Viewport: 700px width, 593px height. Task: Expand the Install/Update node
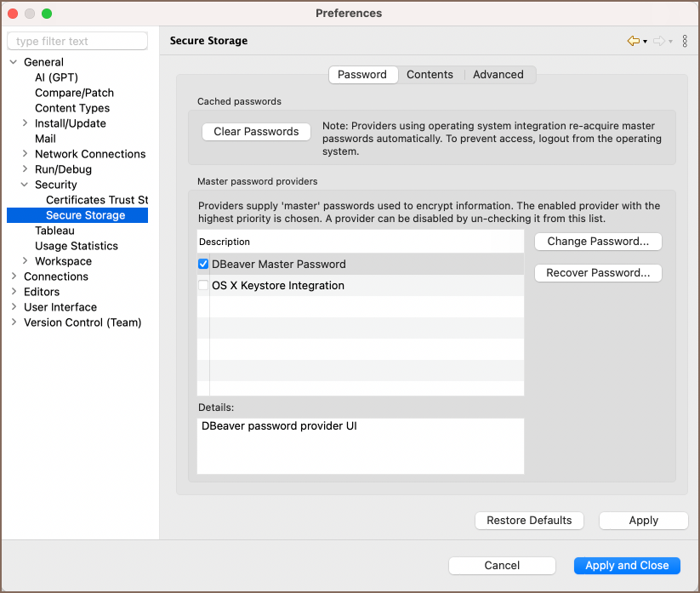[25, 123]
